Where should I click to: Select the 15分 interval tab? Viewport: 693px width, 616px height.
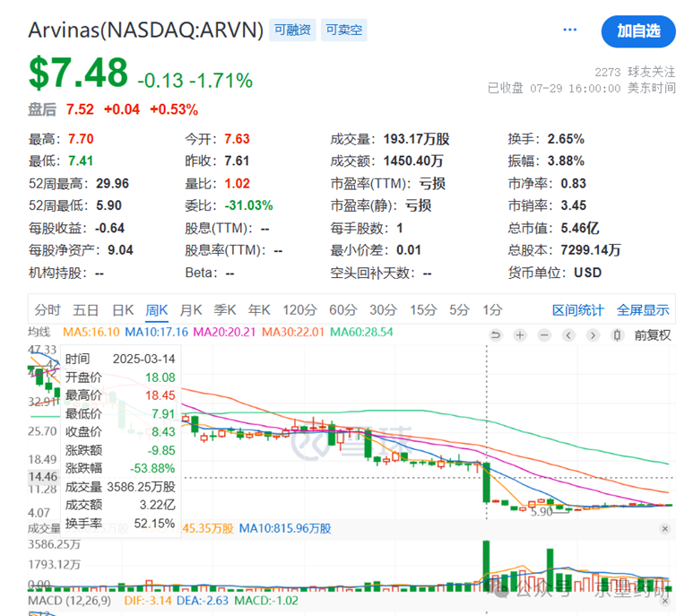point(423,309)
